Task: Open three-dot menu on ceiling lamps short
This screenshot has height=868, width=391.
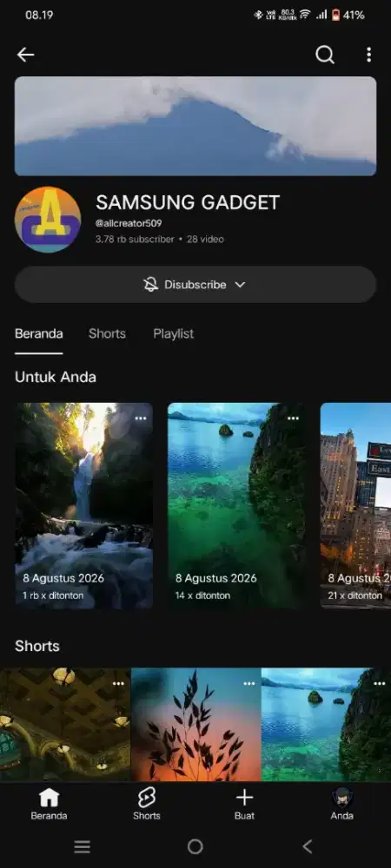Action: point(118,684)
